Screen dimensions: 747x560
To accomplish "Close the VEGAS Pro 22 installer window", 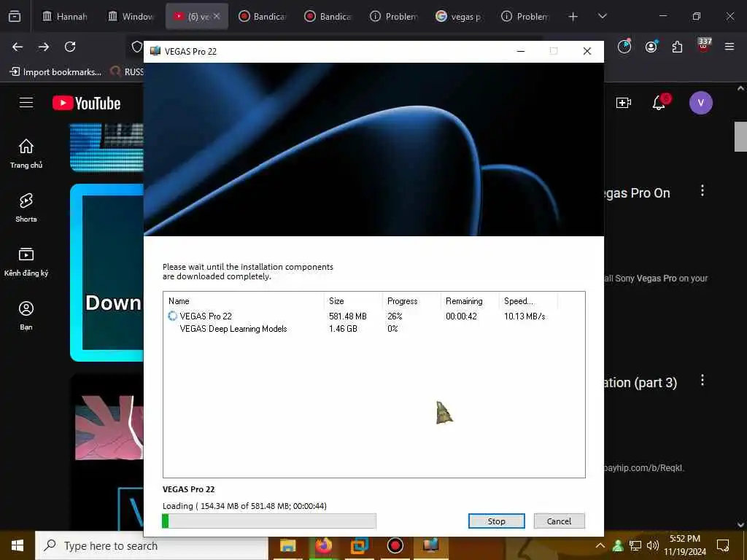I will coord(587,51).
